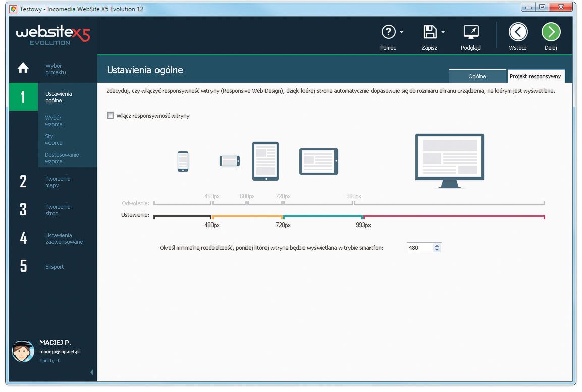Select the landscape tablet device icon
The width and height of the screenshot is (582, 392).
point(319,160)
